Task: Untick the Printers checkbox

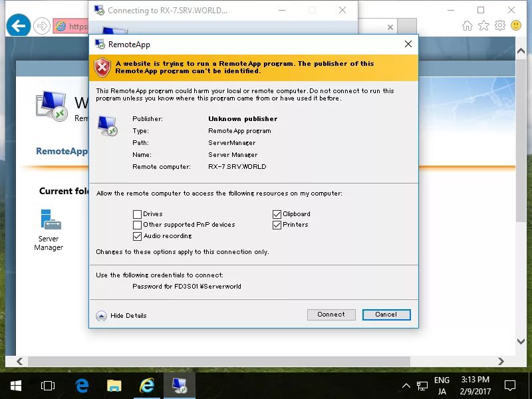Action: (277, 225)
